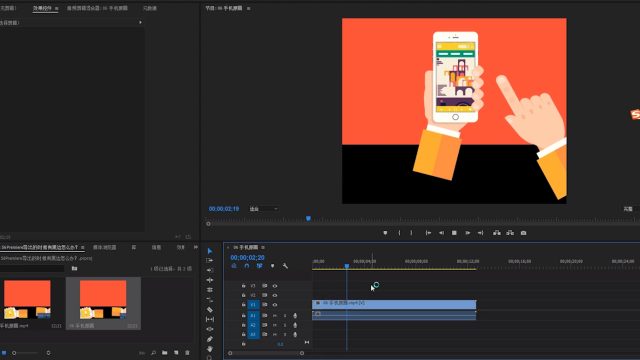
Task: Click 00;00;02;19 Program monitor timecode
Action: [224, 209]
